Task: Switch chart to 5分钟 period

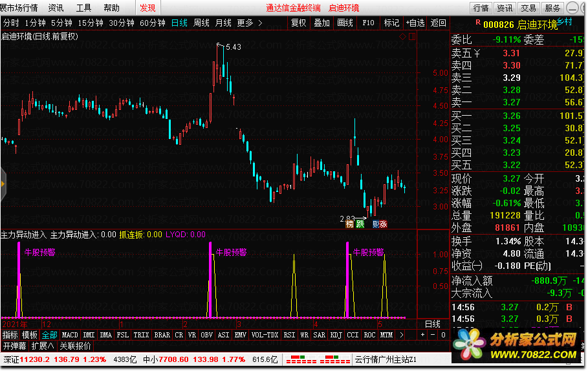Action: tap(61, 23)
